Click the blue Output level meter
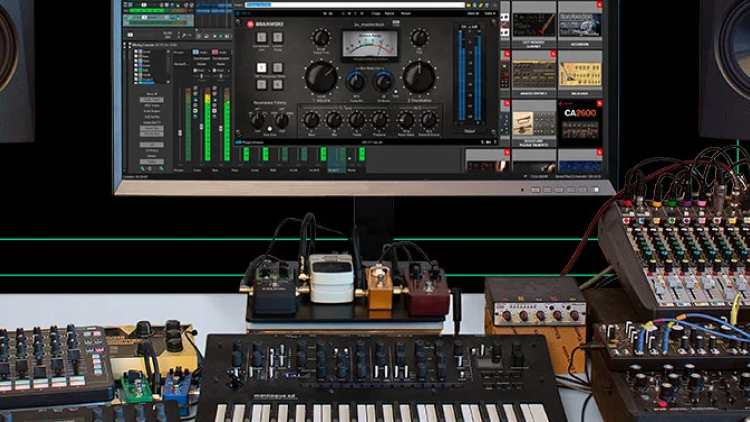 point(470,74)
